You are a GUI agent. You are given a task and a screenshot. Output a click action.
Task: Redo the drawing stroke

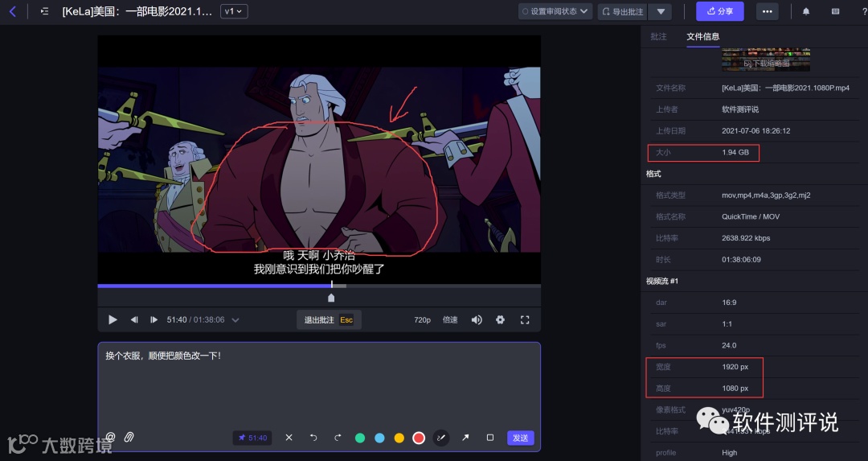click(338, 438)
